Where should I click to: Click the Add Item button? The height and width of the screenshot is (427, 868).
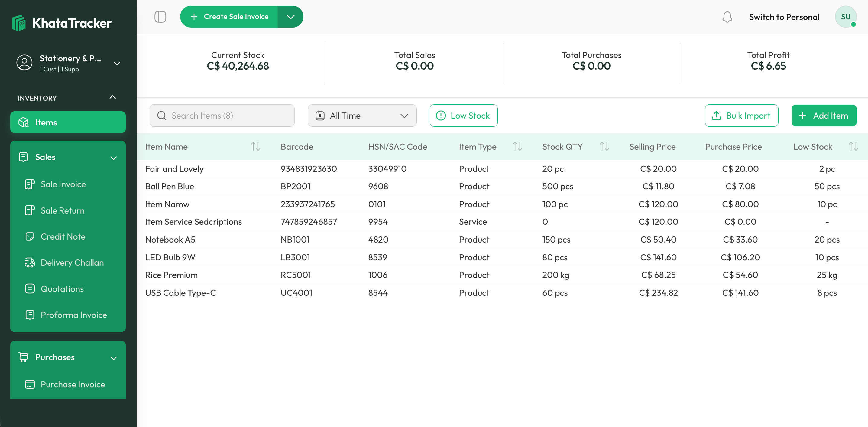coord(824,116)
